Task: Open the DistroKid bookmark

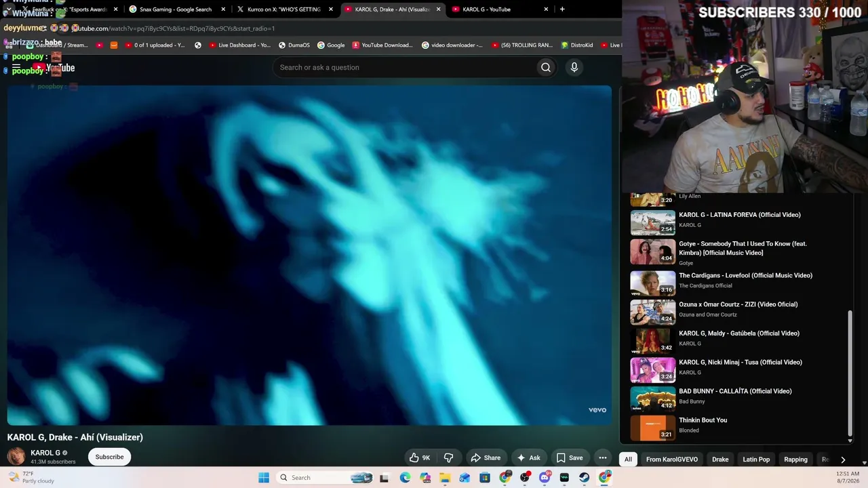Action: (577, 45)
